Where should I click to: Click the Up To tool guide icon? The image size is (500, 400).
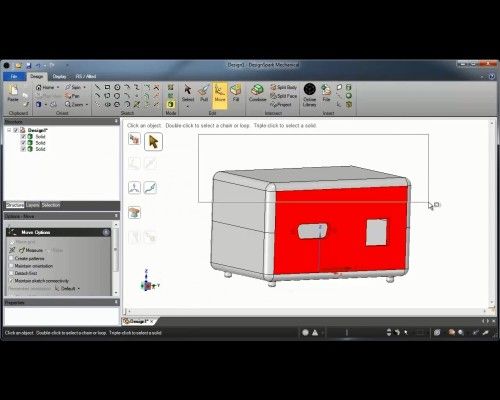(x=134, y=212)
